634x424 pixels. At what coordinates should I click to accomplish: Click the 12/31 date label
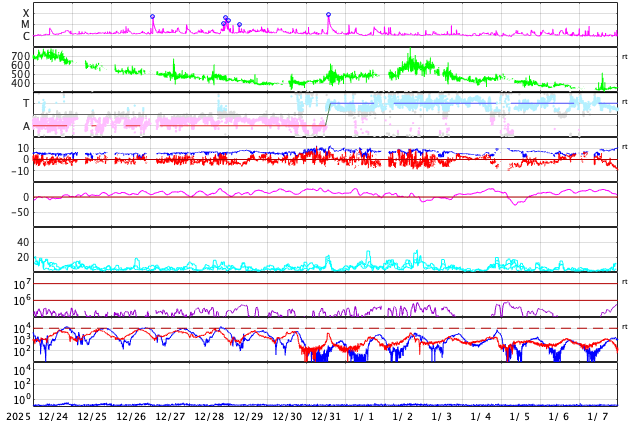pos(325,416)
